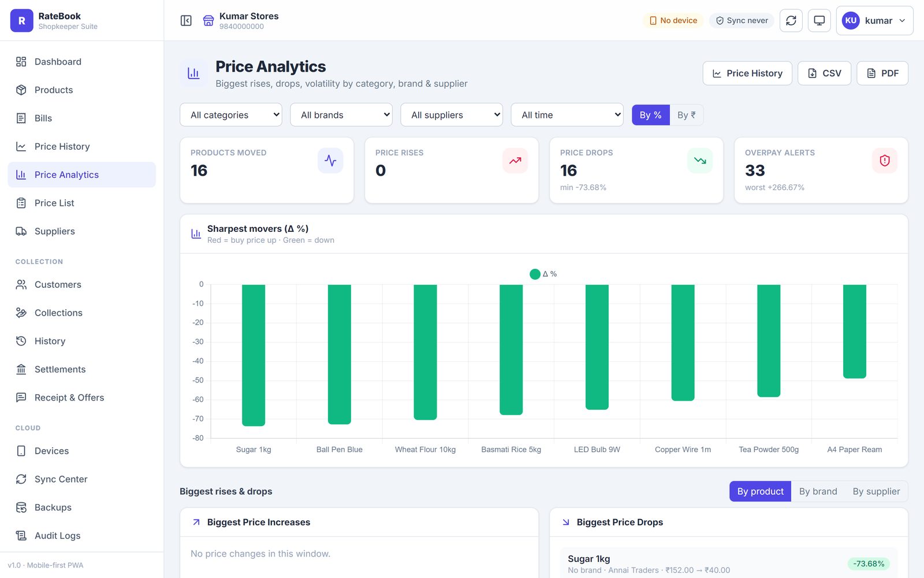Open the All time period dropdown
This screenshot has width=924, height=578.
567,115
